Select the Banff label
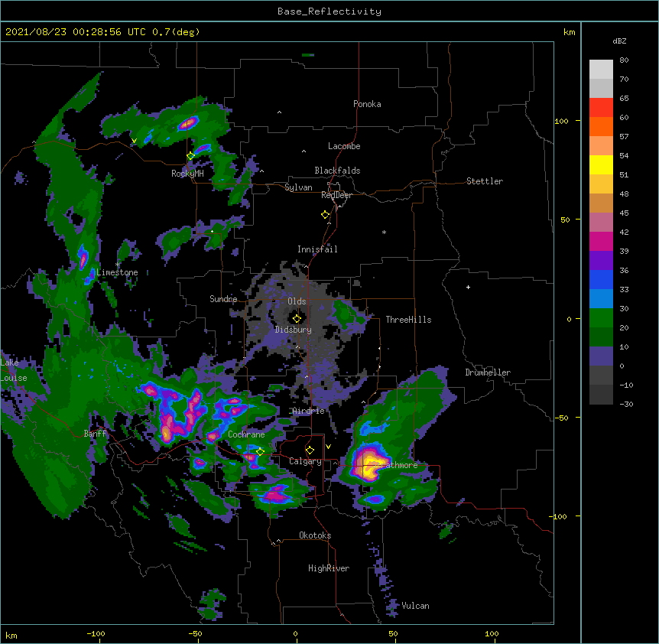This screenshot has width=659, height=644. coord(95,434)
